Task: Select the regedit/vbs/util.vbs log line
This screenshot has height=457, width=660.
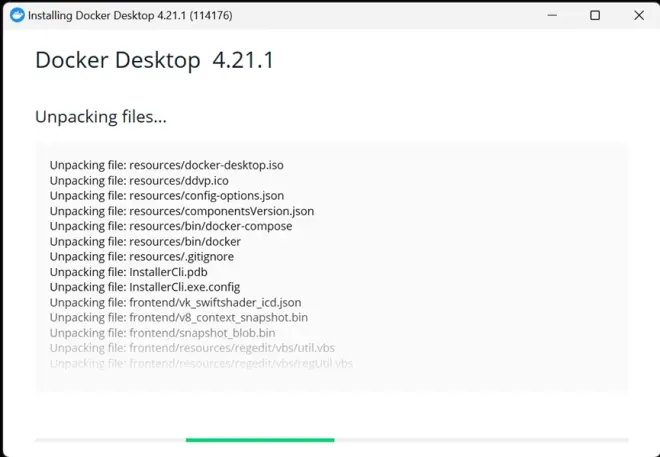Action: coord(192,348)
